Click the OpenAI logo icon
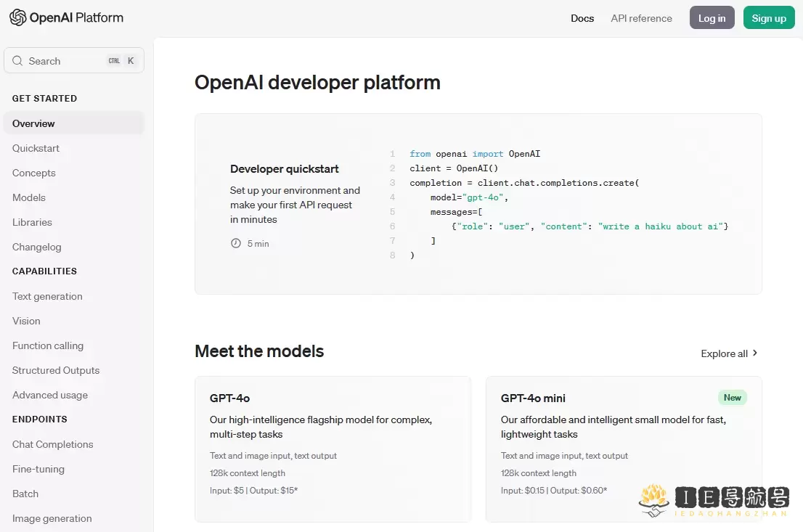 click(18, 17)
